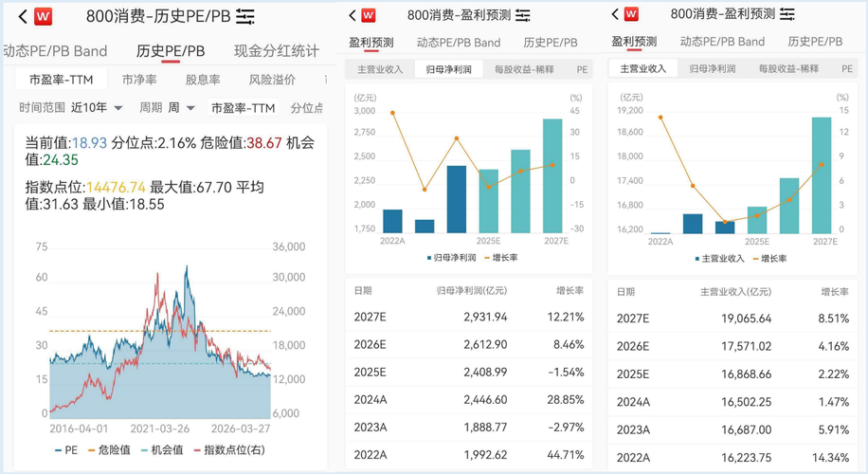Click 当前值 18.93 value
Screen dimensions: 868x474
[x=89, y=143]
